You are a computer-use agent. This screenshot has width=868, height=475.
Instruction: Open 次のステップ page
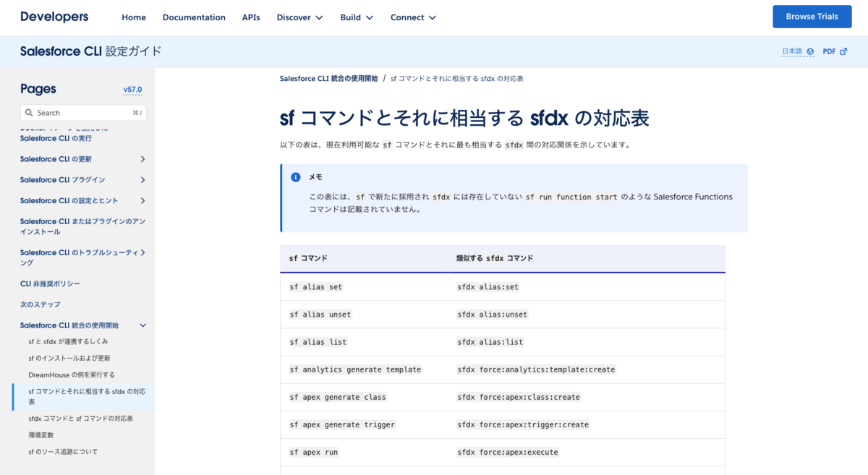coord(40,305)
